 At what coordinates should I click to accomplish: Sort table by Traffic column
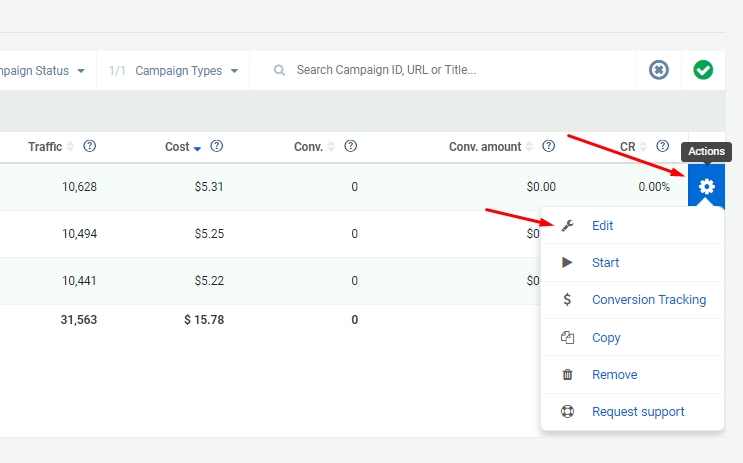[x=45, y=146]
